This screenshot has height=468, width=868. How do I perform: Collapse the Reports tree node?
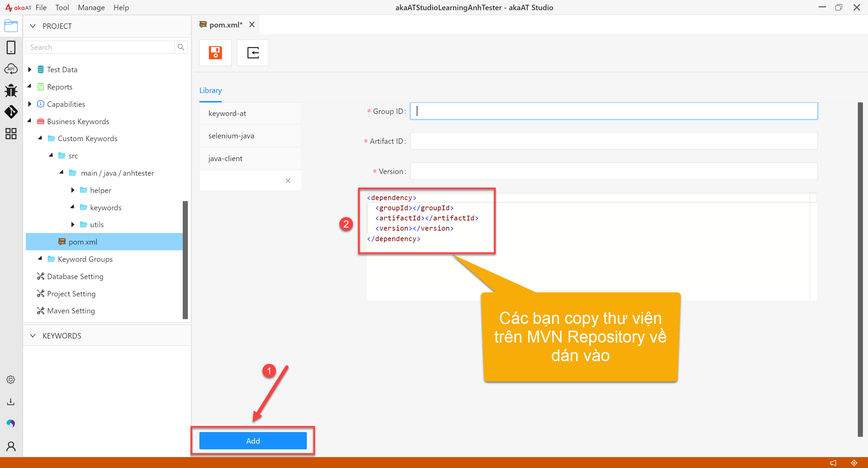29,86
